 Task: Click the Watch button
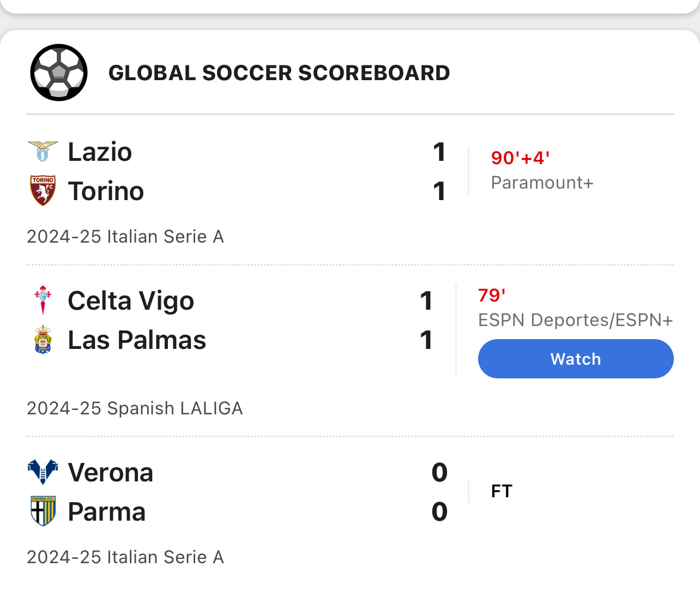576,359
